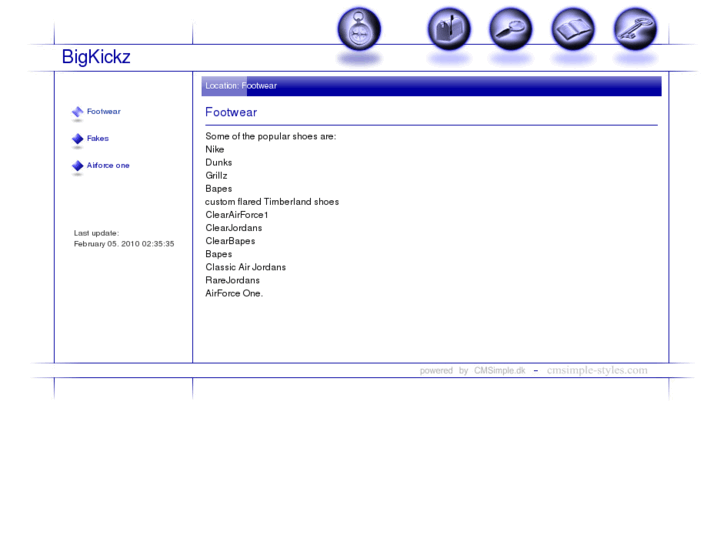This screenshot has width=727, height=545.
Task: Click the 'Dunks' list entry
Action: point(219,162)
